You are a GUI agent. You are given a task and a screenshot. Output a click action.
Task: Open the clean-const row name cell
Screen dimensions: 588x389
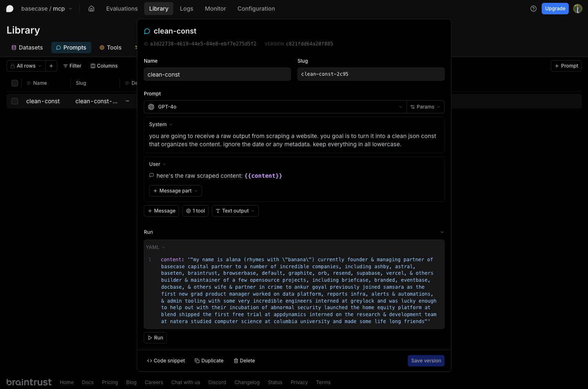(x=43, y=101)
